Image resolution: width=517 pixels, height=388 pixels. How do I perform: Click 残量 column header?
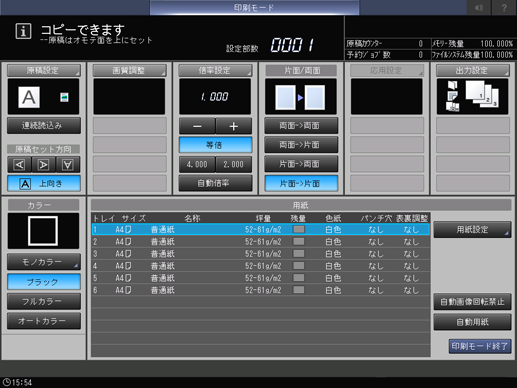tap(298, 218)
